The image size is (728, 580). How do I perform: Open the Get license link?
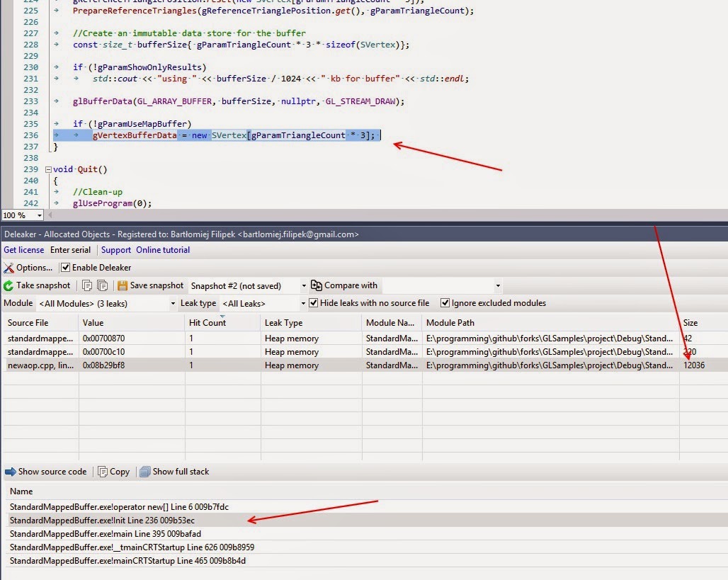point(23,250)
